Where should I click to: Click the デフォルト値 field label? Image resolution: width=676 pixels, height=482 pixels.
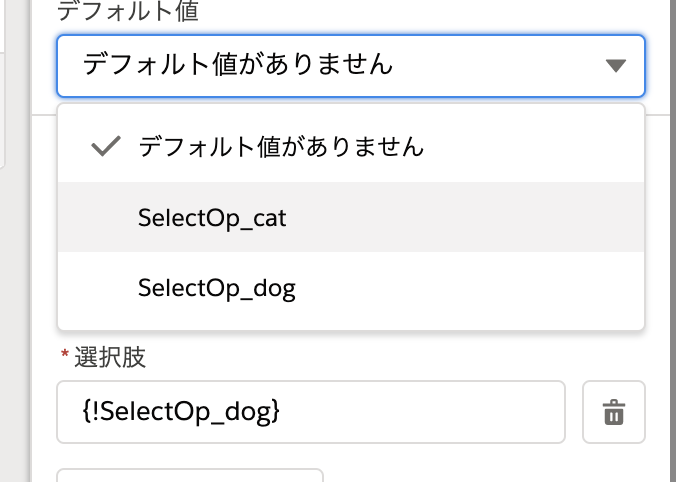pyautogui.click(x=128, y=11)
